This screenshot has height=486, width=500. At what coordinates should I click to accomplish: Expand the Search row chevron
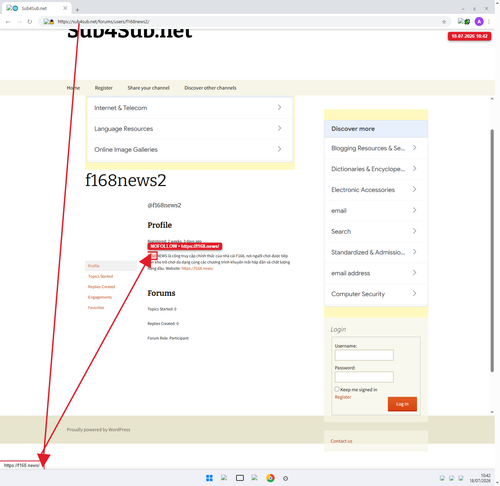(414, 231)
